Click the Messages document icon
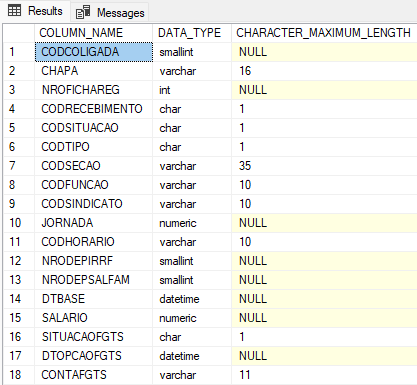Screen dimensions: 417x385 pyautogui.click(x=83, y=12)
